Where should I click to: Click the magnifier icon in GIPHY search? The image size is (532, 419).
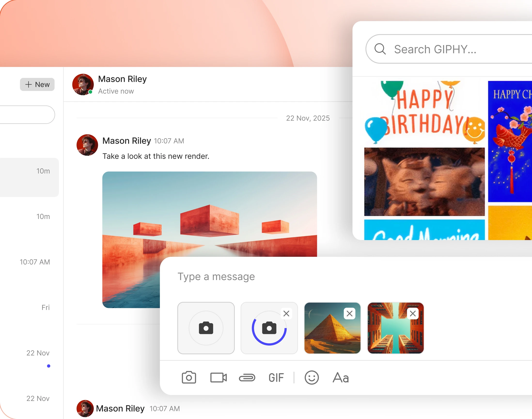[x=380, y=49]
